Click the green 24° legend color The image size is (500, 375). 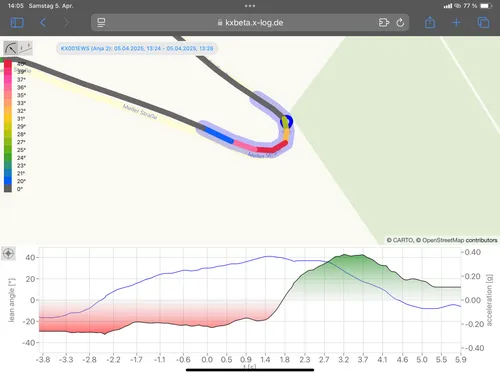pos(8,158)
